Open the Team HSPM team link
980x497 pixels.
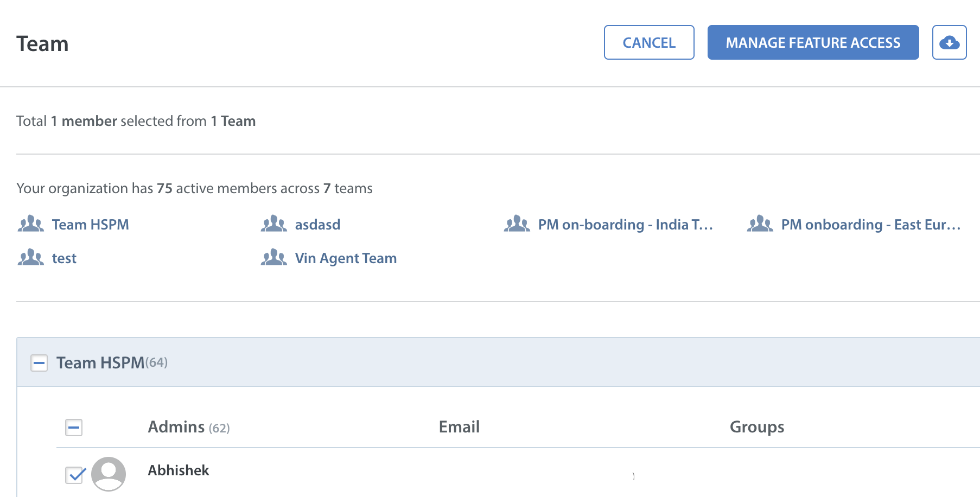tap(90, 225)
